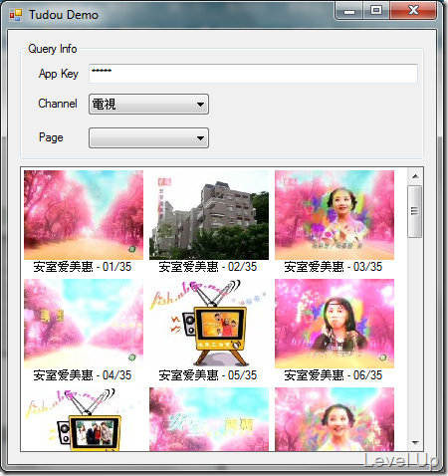Image resolution: width=448 pixels, height=476 pixels.
Task: Maximize the Tudou Demo window
Action: point(376,11)
